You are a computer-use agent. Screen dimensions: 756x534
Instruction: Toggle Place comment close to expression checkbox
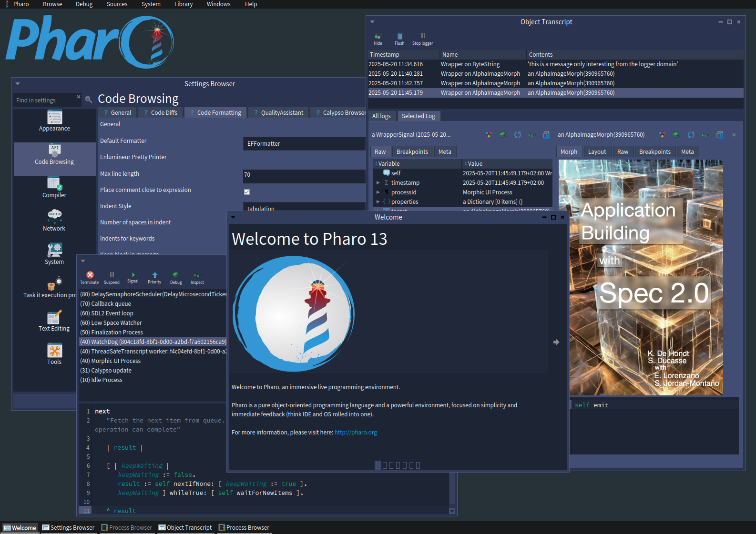(x=247, y=192)
